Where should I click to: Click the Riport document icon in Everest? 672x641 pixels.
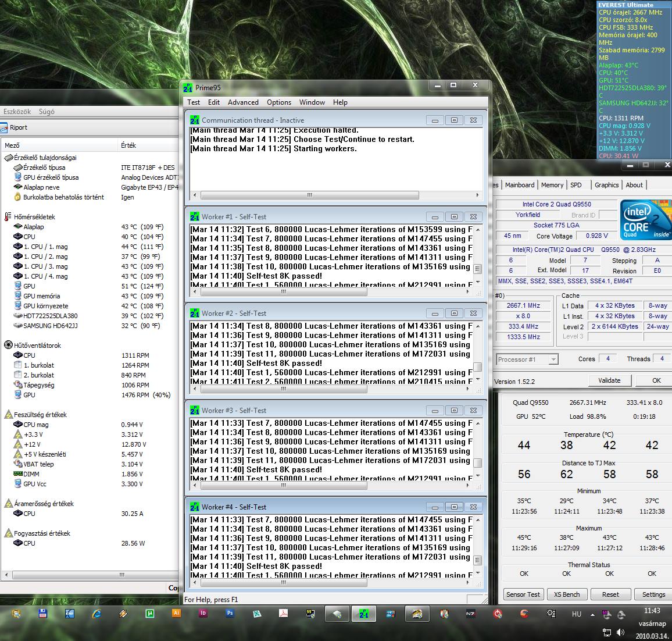(x=3, y=127)
